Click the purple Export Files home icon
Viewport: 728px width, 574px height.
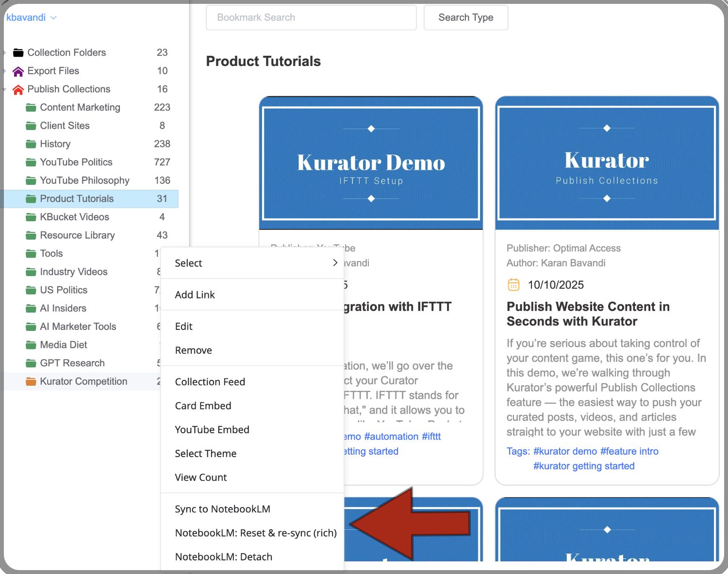(18, 71)
